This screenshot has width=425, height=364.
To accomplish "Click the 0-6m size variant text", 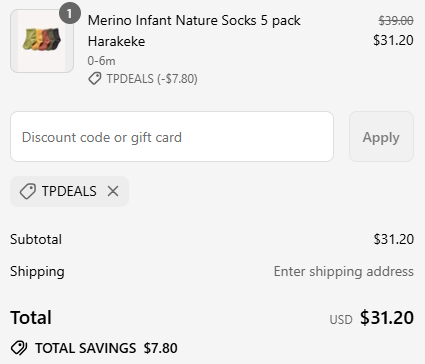I will coord(101,61).
